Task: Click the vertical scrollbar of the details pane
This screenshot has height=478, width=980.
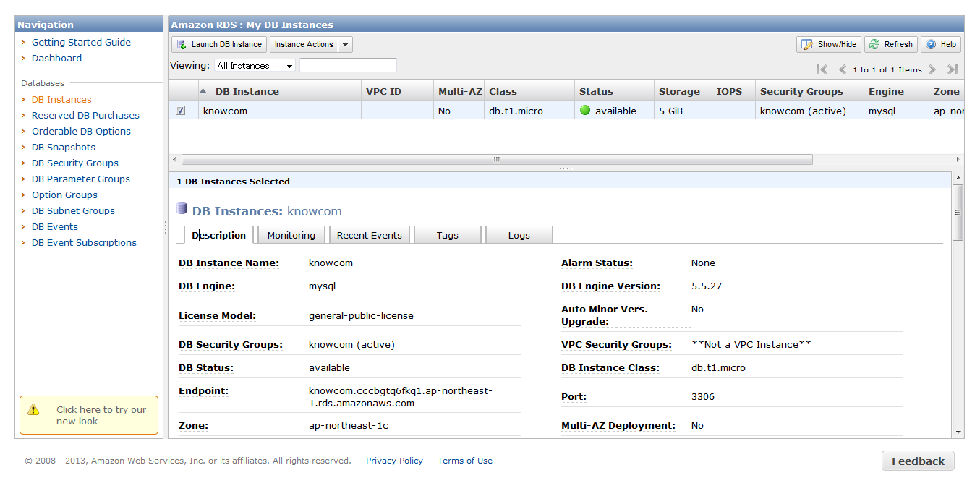Action: tap(958, 212)
